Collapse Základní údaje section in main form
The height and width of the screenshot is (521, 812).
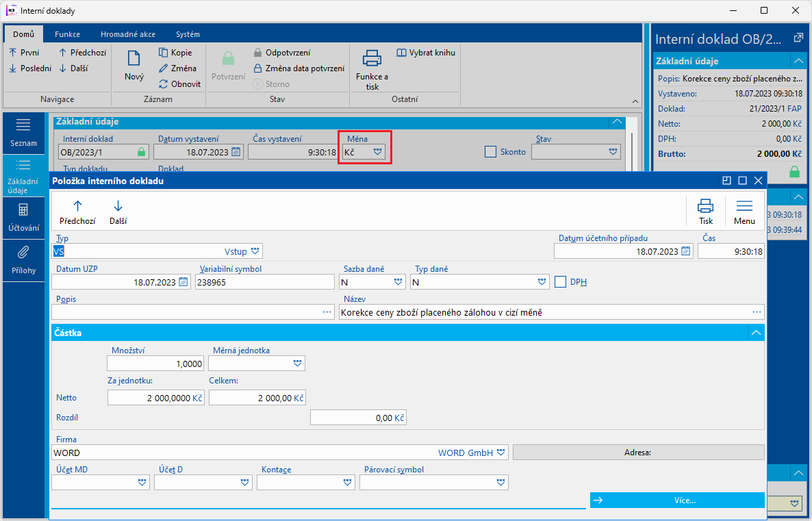[617, 121]
